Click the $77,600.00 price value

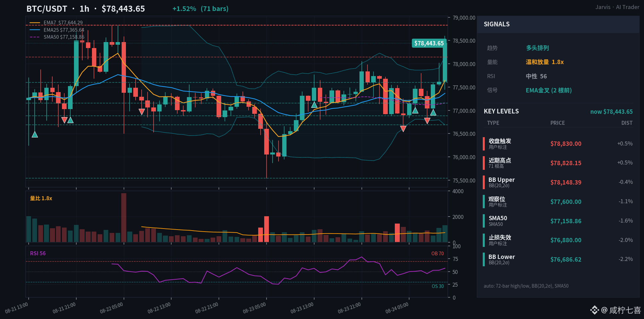coord(566,202)
